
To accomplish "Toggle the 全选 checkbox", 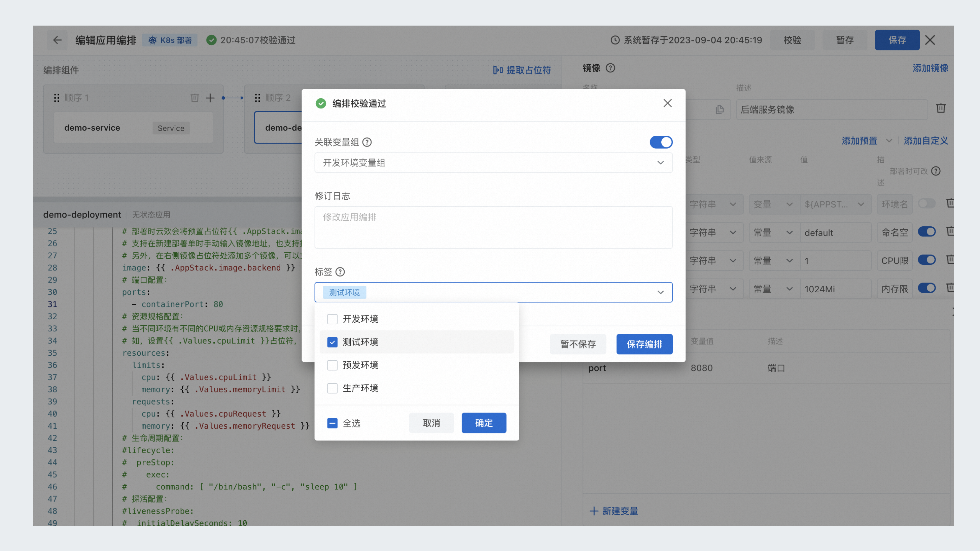I will 332,423.
